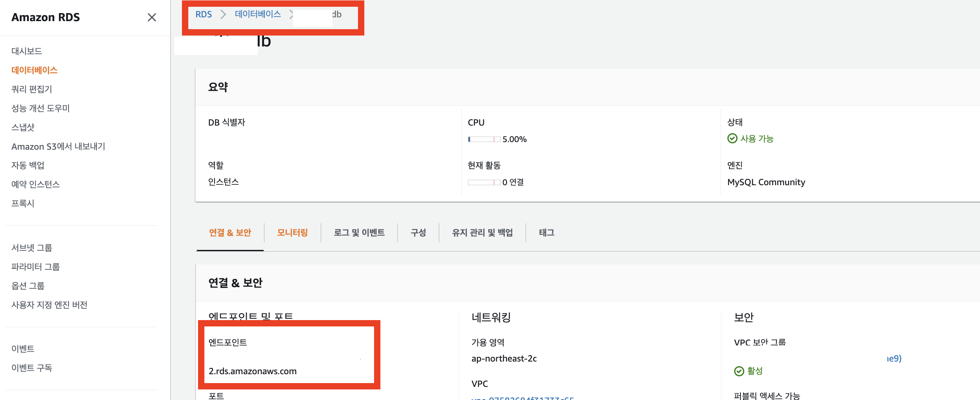Image resolution: width=980 pixels, height=400 pixels.
Task: Click the 현재 활동 label
Action: (x=484, y=165)
